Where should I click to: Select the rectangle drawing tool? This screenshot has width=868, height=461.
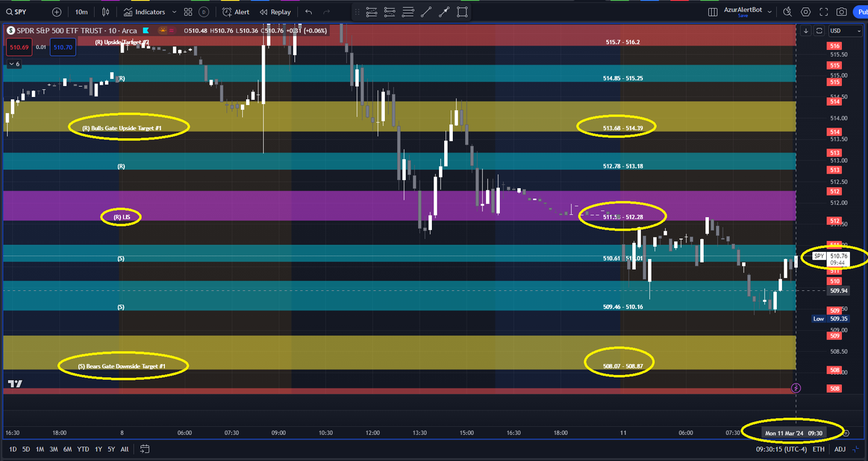coord(463,12)
